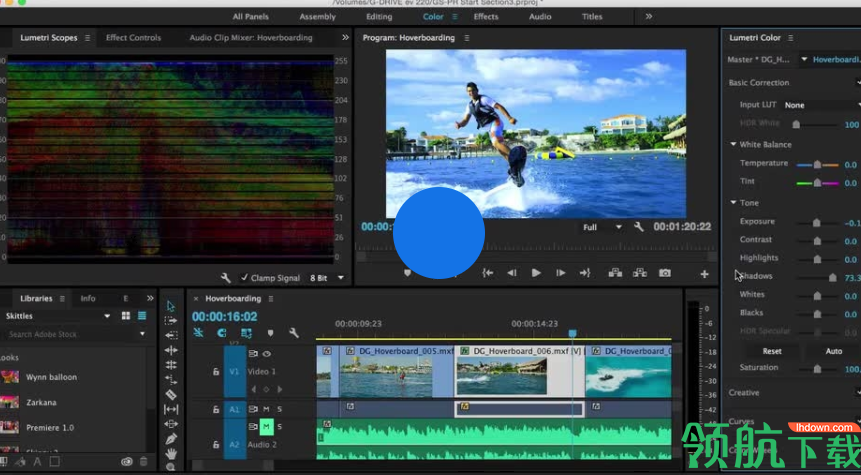
Task: Step back one frame
Action: click(511, 273)
